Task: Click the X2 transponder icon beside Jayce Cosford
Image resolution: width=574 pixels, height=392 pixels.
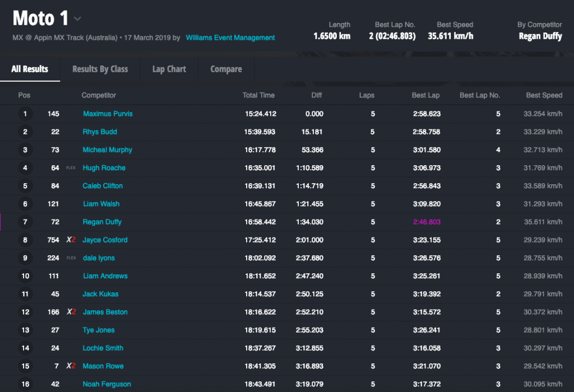Action: pyautogui.click(x=71, y=240)
